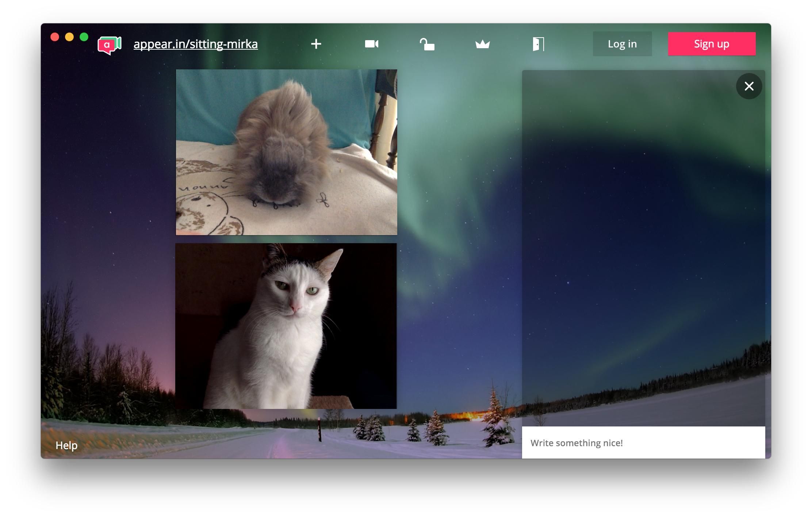Leave the room via the door icon
Image resolution: width=812 pixels, height=517 pixels.
[x=538, y=44]
